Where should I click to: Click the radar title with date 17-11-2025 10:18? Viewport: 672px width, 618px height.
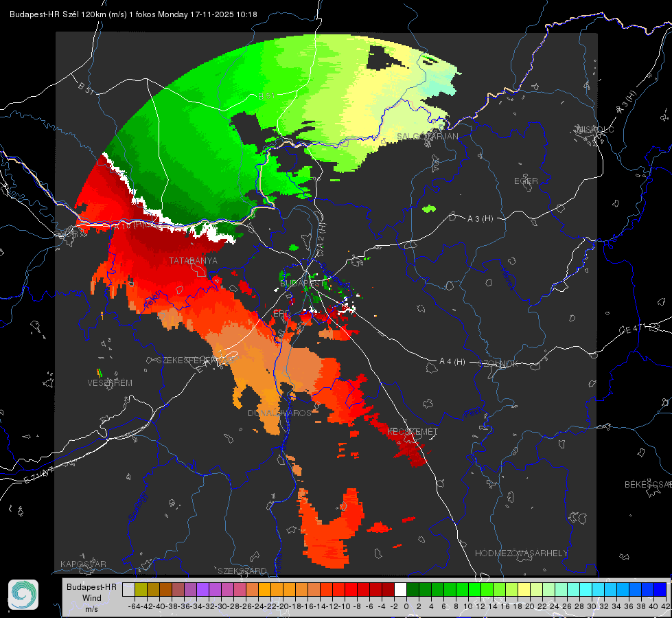pyautogui.click(x=133, y=14)
